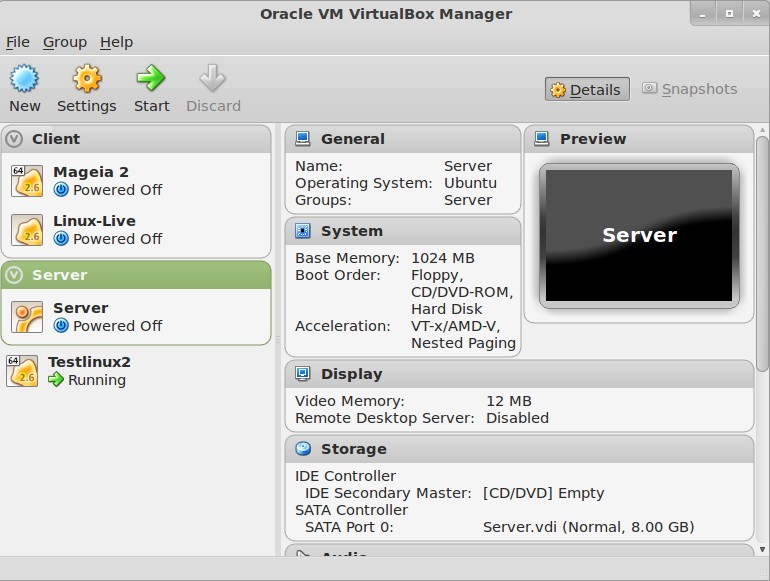Click the Server preview thumbnail
The image size is (770, 581).
pyautogui.click(x=639, y=236)
